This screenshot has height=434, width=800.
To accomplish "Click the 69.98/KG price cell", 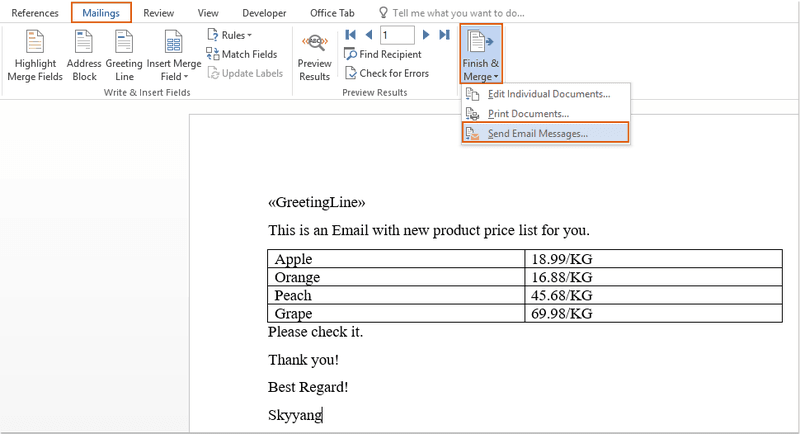I will (654, 313).
